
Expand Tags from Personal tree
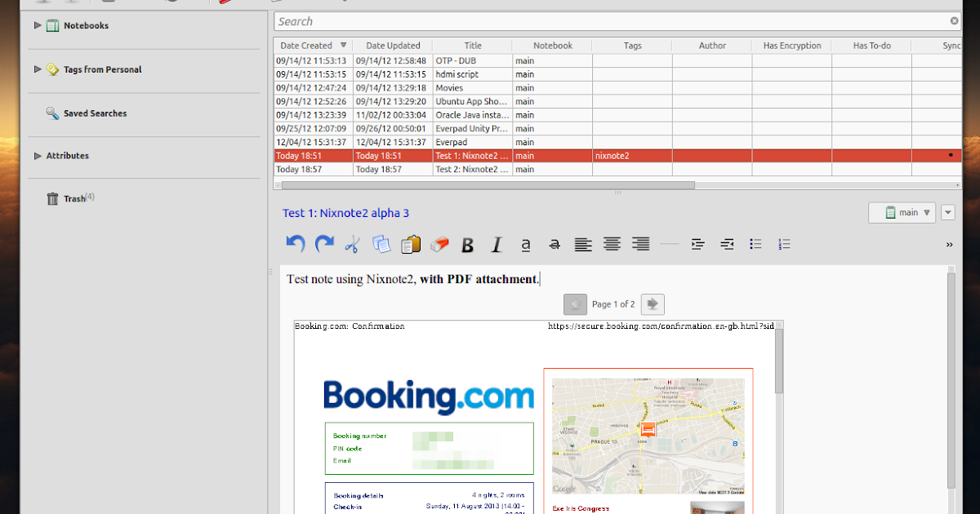point(38,69)
